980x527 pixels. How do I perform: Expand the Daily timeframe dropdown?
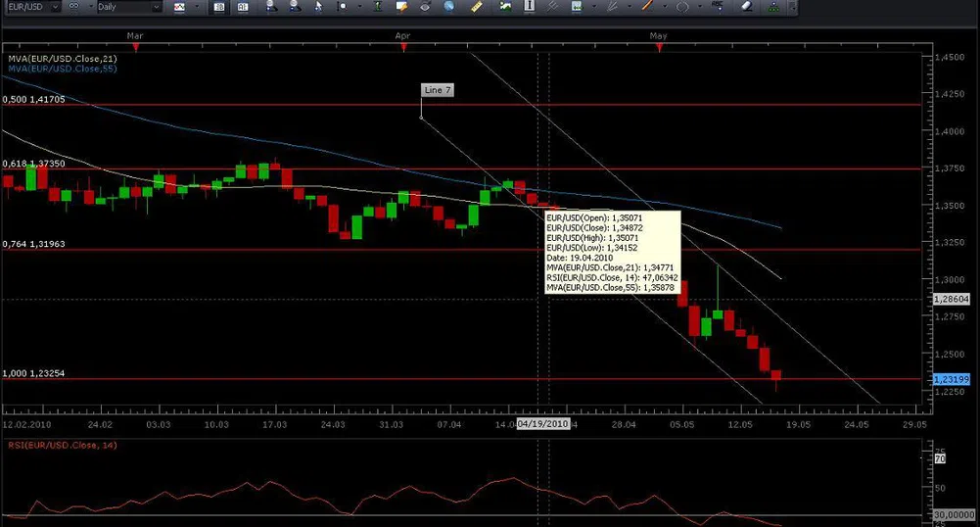[x=155, y=6]
